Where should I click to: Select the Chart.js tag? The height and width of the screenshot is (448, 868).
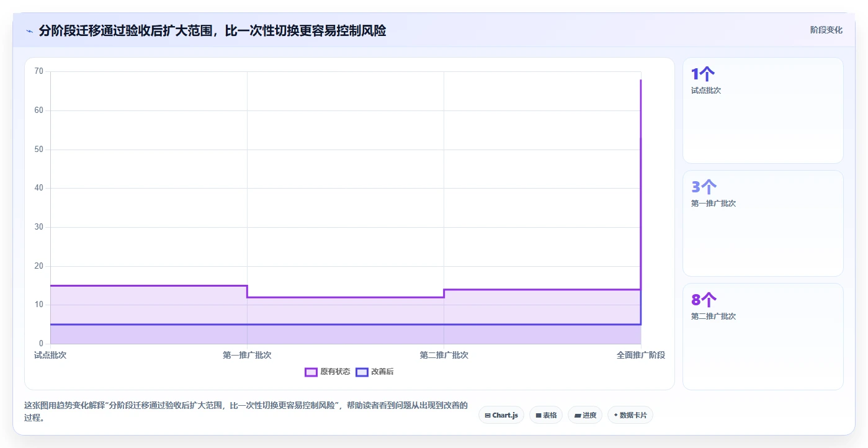(501, 415)
